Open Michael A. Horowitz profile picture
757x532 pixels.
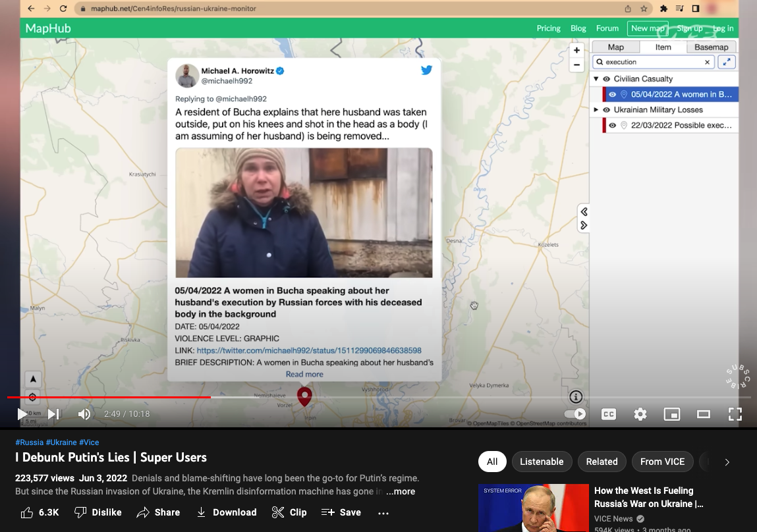[187, 76]
